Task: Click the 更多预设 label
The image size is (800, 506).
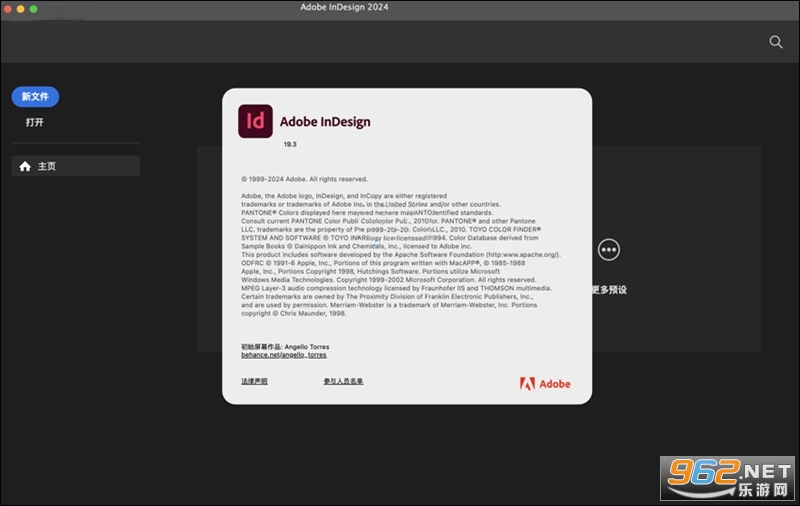Action: pyautogui.click(x=609, y=290)
